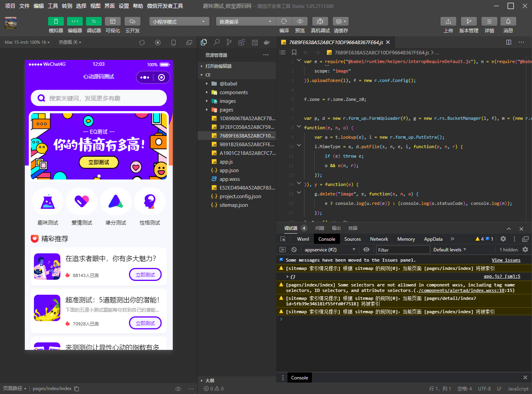Tap 立即测试 on the EQ test banner
Image resolution: width=532 pixels, height=394 pixels.
click(x=99, y=162)
